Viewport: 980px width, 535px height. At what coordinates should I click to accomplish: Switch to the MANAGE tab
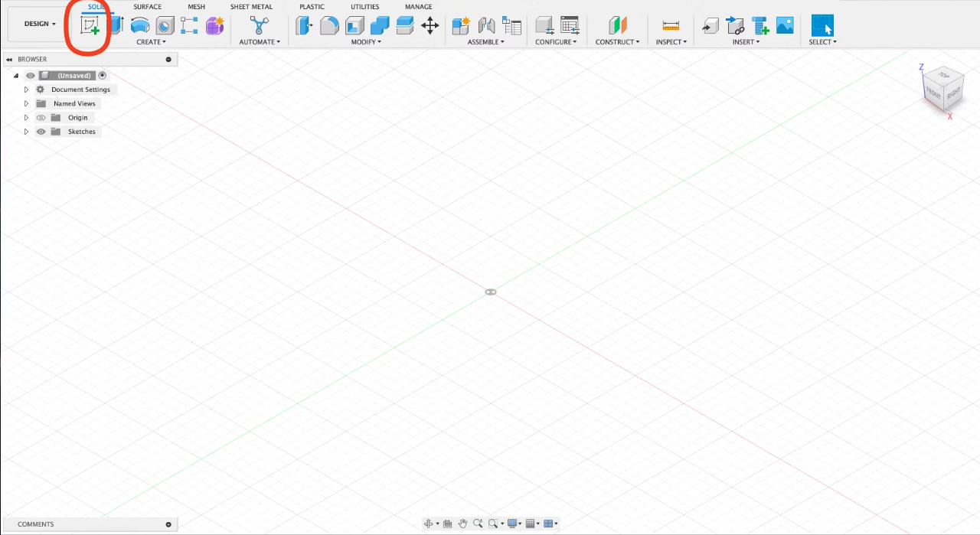(x=419, y=7)
